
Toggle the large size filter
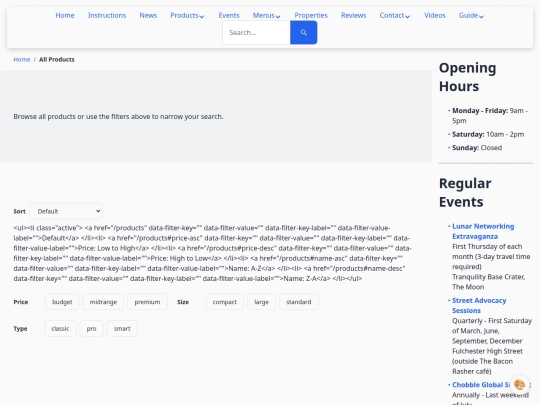pyautogui.click(x=261, y=302)
